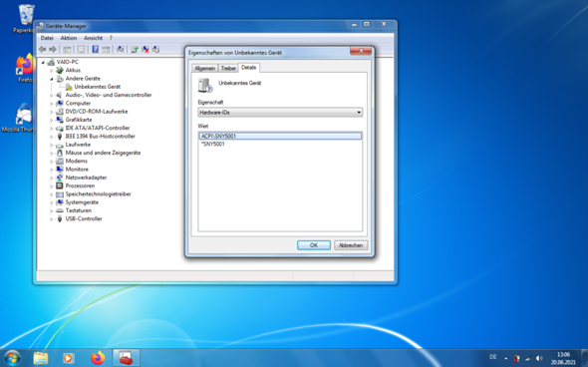
Task: Open the ? help menu
Action: [111, 38]
